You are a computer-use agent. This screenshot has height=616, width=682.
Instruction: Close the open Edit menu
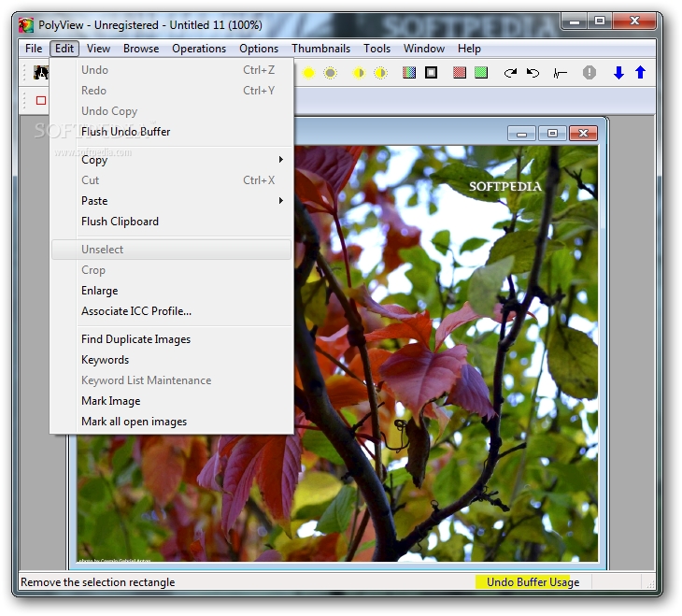(x=64, y=49)
